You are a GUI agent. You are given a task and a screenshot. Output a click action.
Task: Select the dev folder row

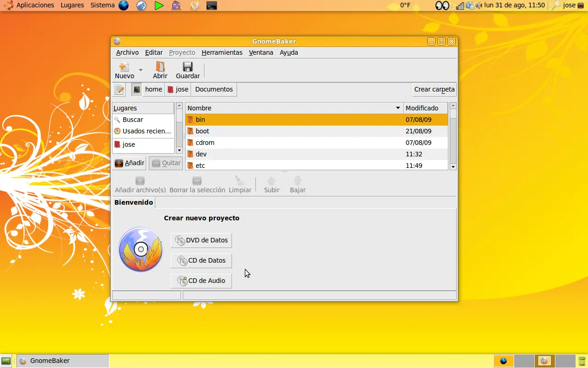click(x=317, y=154)
